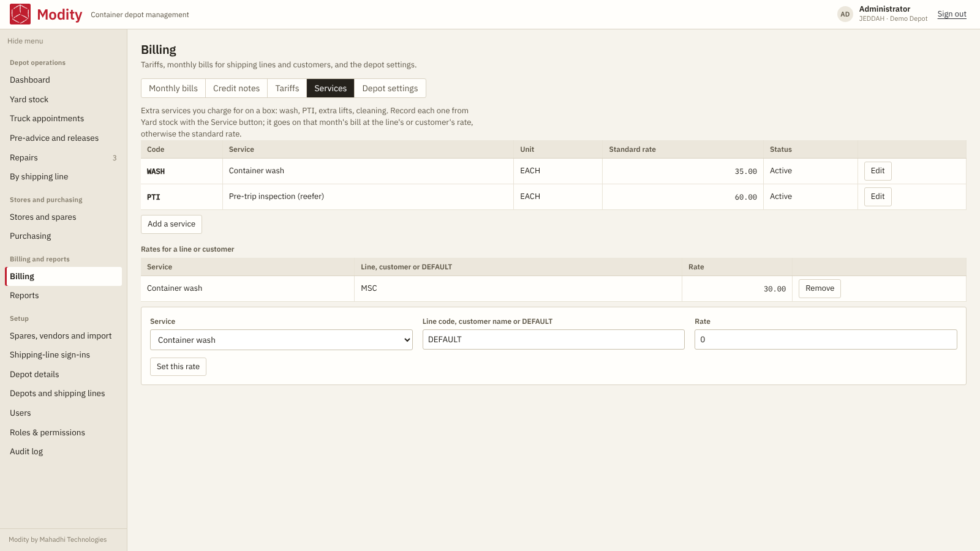Click the PTI code cell

[x=182, y=197]
